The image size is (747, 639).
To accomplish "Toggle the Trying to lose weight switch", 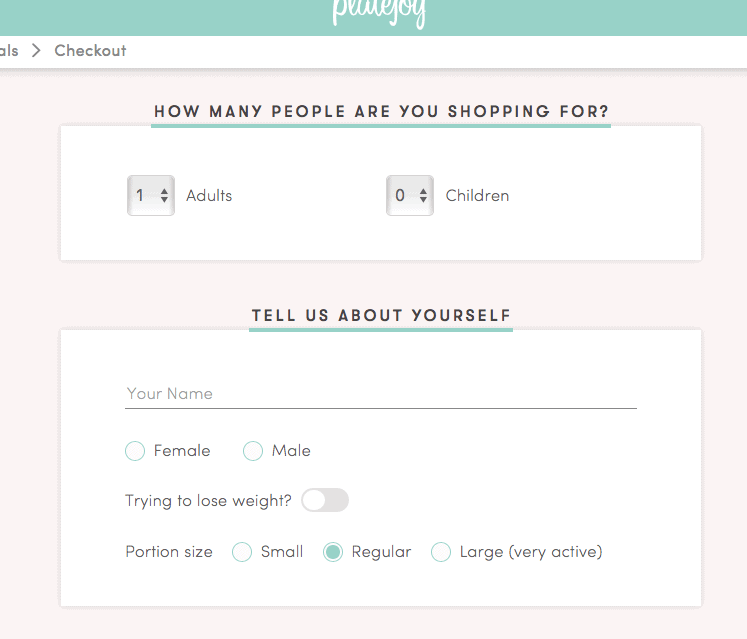I will pos(325,500).
